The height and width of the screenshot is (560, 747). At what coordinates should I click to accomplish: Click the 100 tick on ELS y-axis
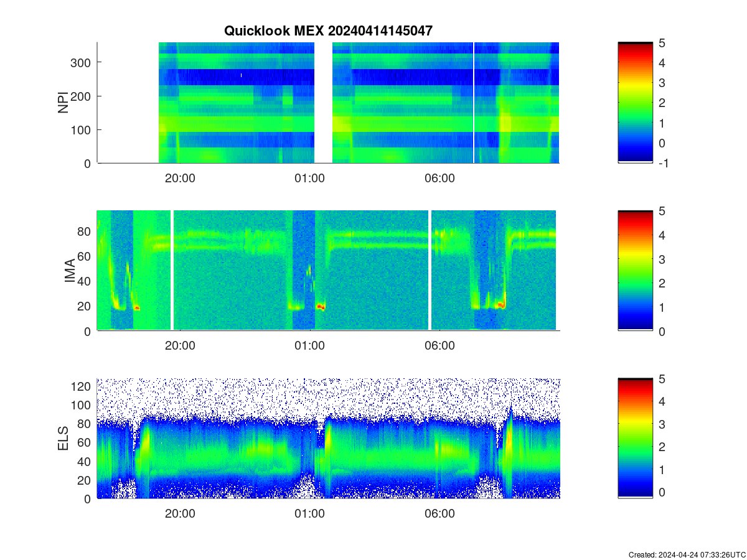coord(82,405)
